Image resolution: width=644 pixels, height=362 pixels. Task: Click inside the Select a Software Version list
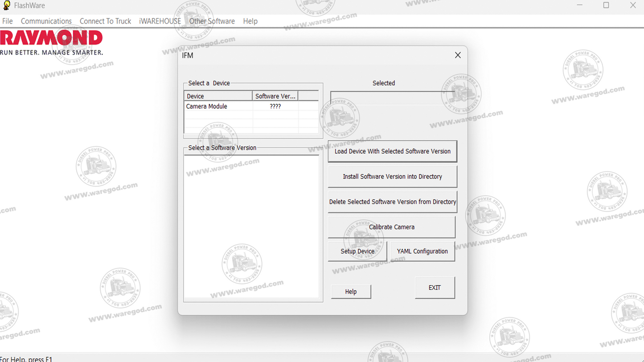(x=251, y=226)
